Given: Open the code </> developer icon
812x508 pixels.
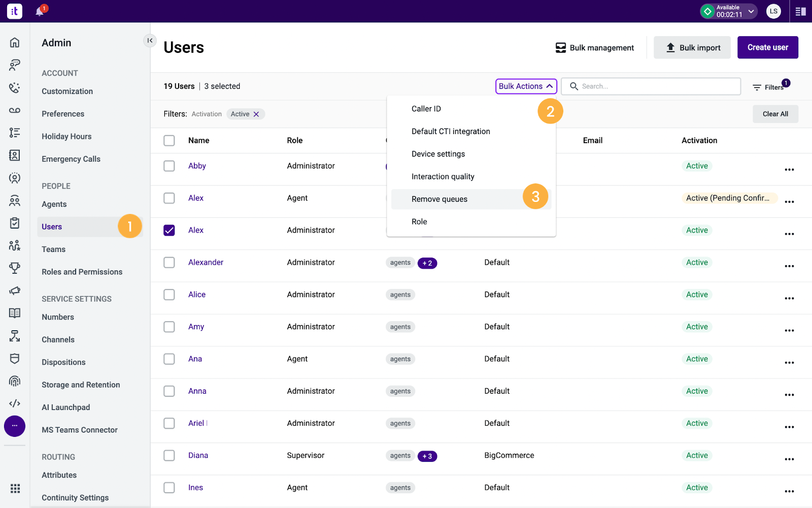Looking at the screenshot, I should [15, 403].
